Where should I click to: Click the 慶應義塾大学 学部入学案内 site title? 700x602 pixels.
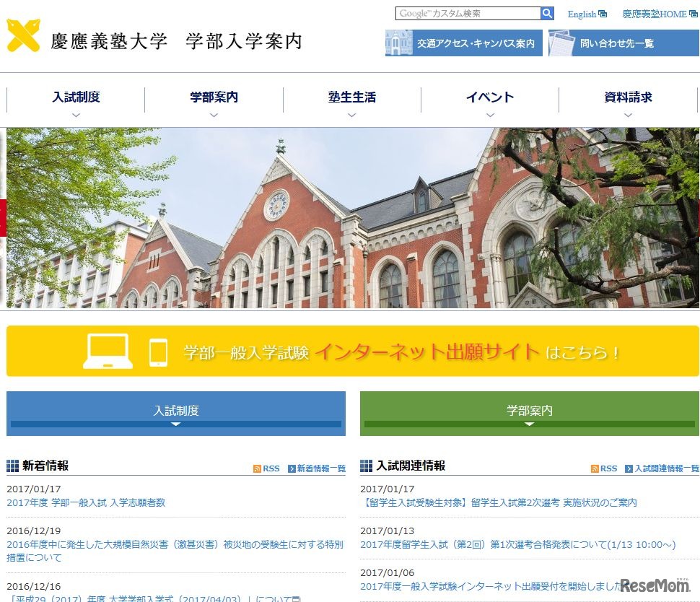click(x=176, y=41)
